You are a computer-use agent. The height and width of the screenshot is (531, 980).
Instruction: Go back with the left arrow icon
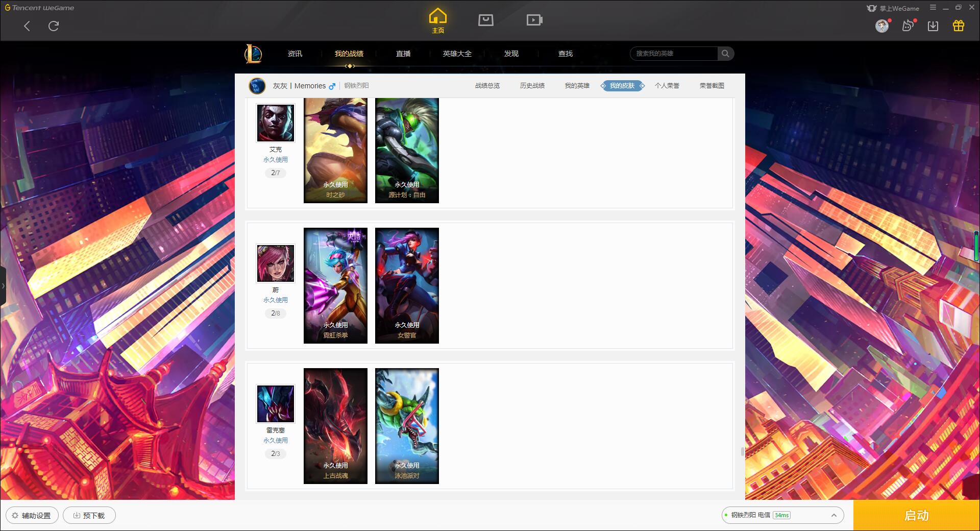coord(27,26)
